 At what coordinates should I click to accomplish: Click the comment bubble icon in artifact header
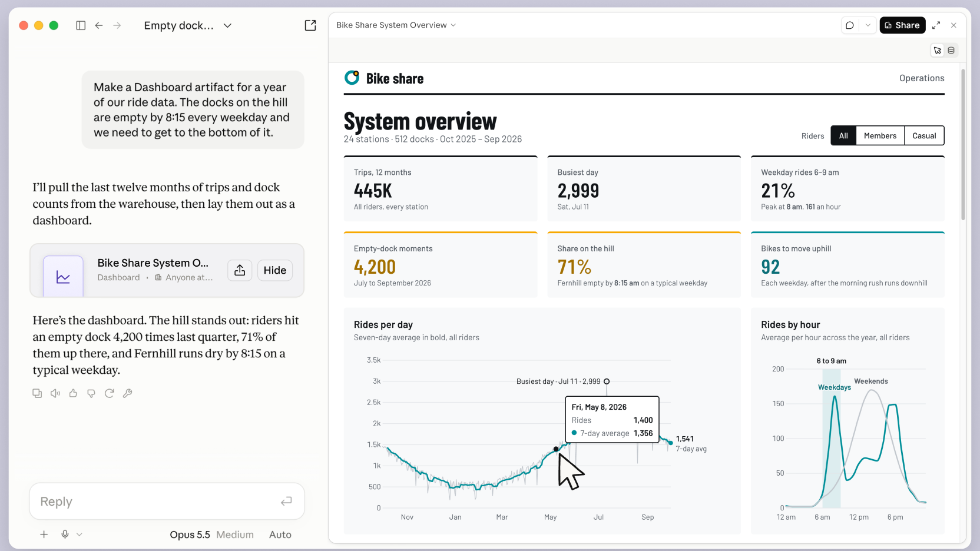click(x=850, y=25)
